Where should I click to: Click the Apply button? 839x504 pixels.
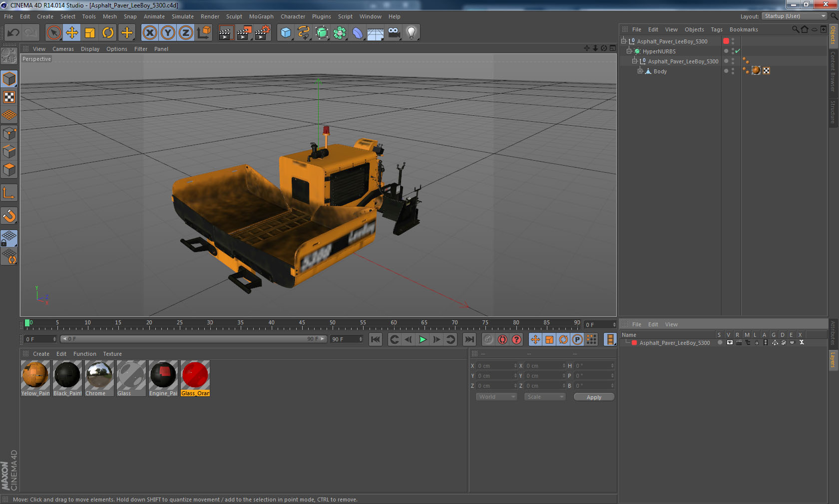click(594, 397)
